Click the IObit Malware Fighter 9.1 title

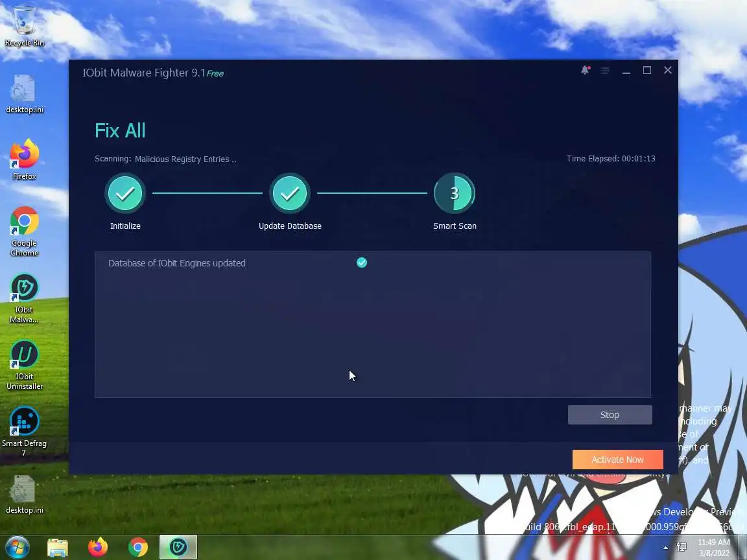tap(144, 73)
